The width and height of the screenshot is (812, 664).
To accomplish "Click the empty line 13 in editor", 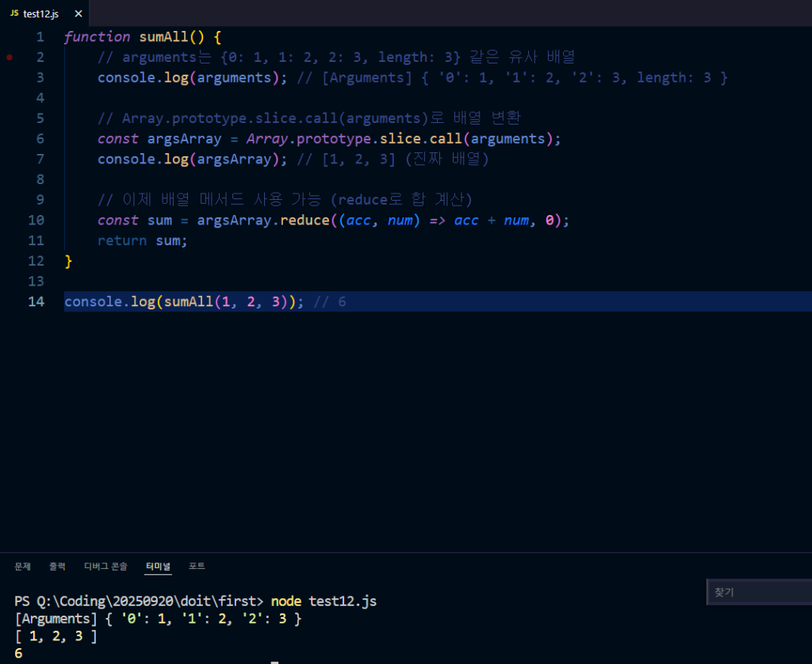I will (x=317, y=281).
